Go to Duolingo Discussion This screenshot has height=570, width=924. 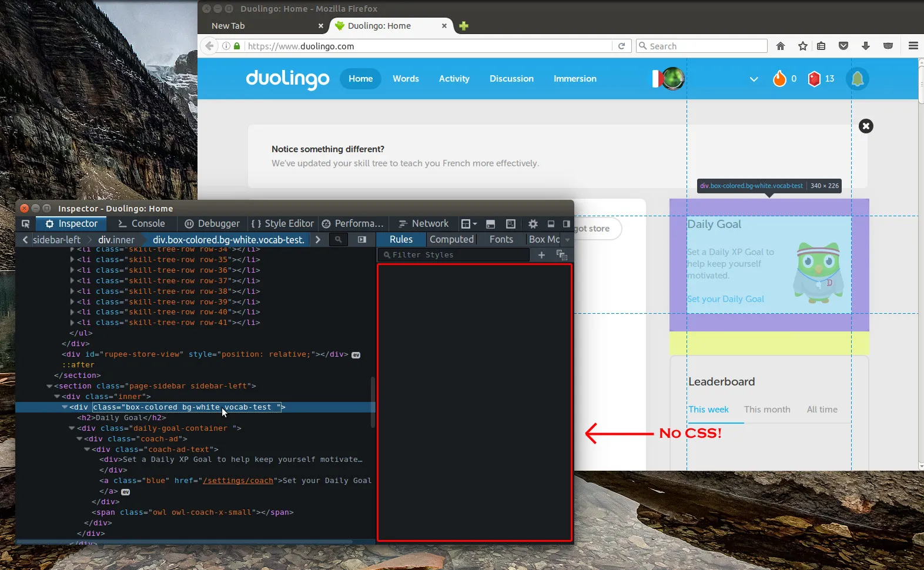click(512, 79)
